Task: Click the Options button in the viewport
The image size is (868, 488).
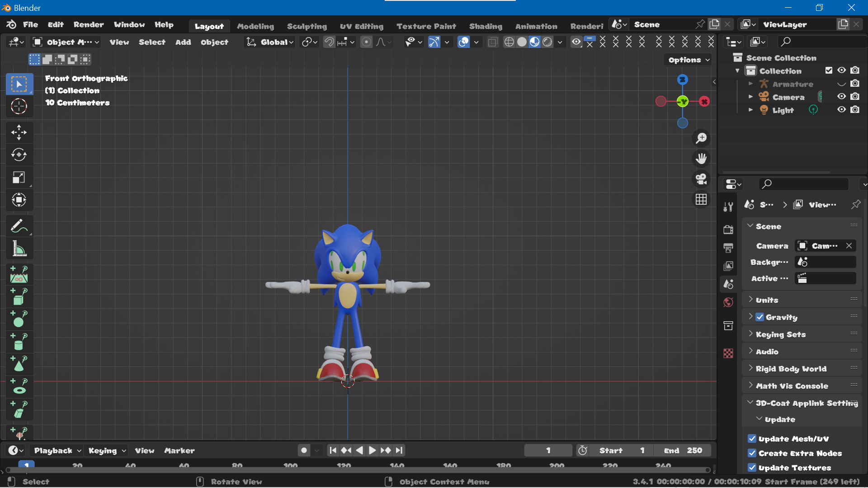Action: click(686, 59)
